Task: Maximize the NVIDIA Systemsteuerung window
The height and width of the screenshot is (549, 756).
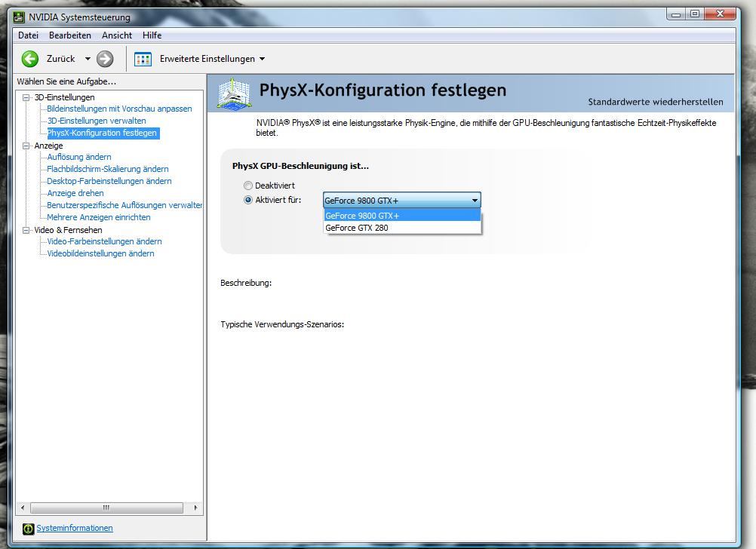Action: click(x=695, y=14)
